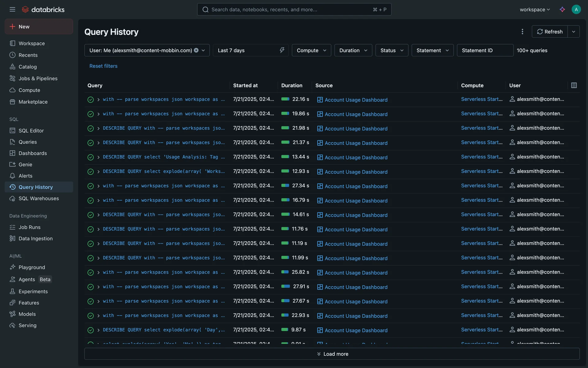Focus the Statement ID input field

pos(485,50)
